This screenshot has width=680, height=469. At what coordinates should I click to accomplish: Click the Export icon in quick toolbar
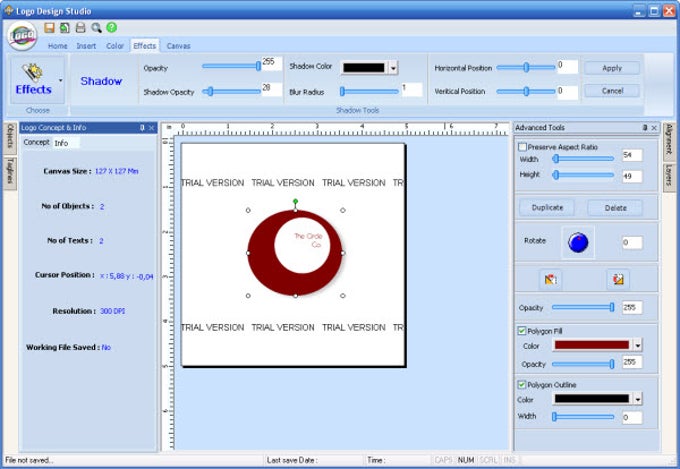[x=65, y=28]
